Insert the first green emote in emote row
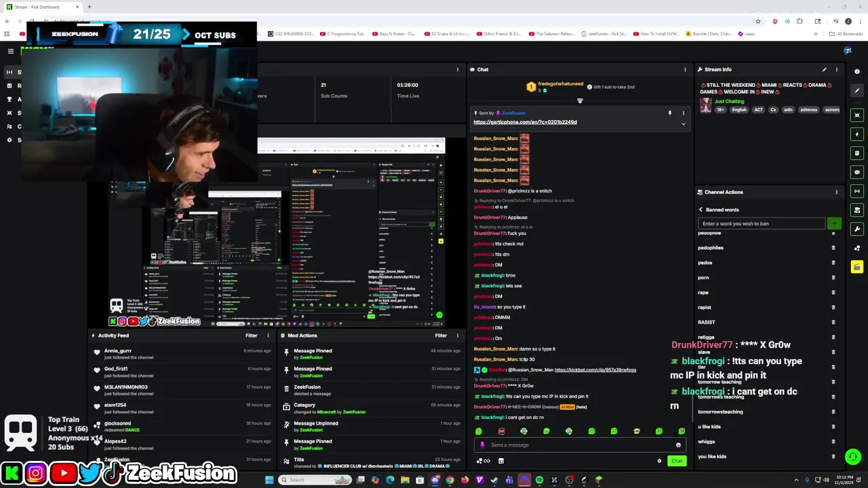 (479, 431)
